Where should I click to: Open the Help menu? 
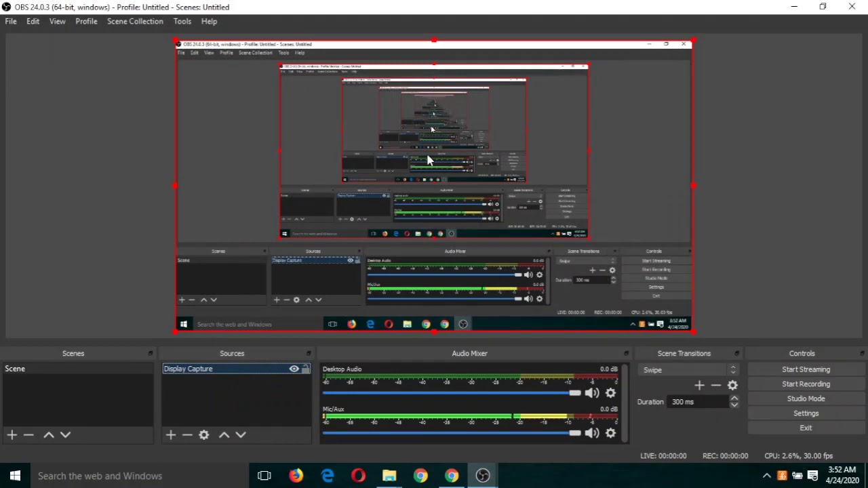pyautogui.click(x=209, y=21)
